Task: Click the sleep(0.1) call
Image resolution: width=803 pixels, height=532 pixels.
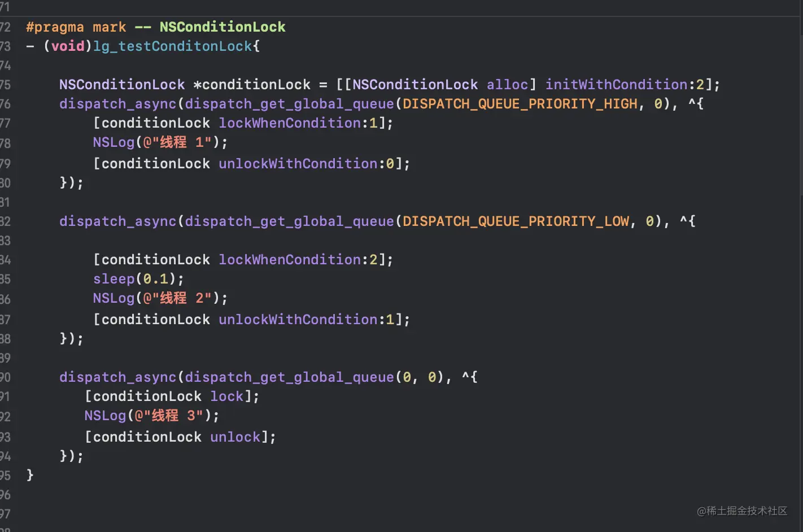Action: tap(139, 279)
